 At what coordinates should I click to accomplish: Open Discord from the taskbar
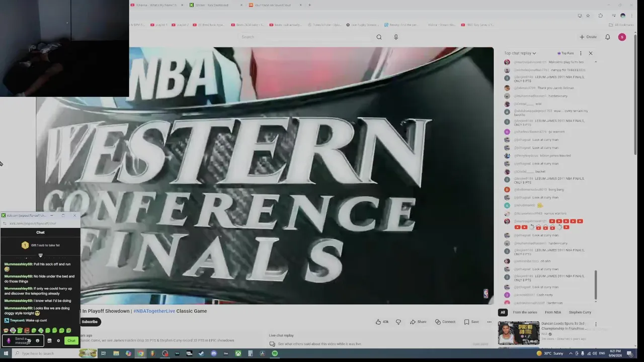tap(213, 353)
